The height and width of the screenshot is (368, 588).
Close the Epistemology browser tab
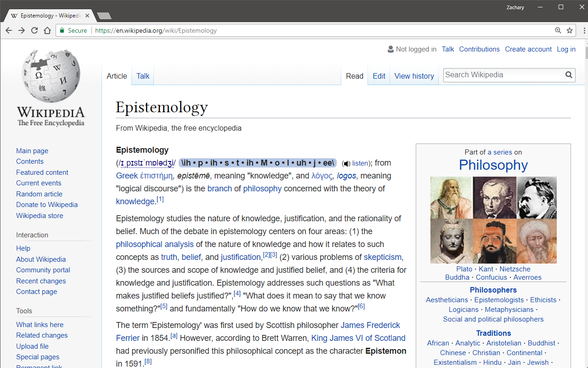pyautogui.click(x=87, y=16)
